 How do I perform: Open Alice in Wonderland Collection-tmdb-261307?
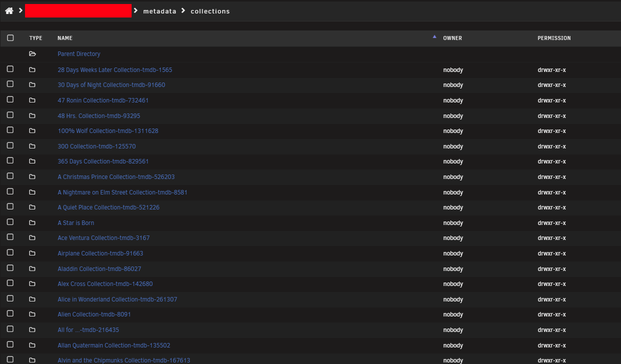[117, 299]
